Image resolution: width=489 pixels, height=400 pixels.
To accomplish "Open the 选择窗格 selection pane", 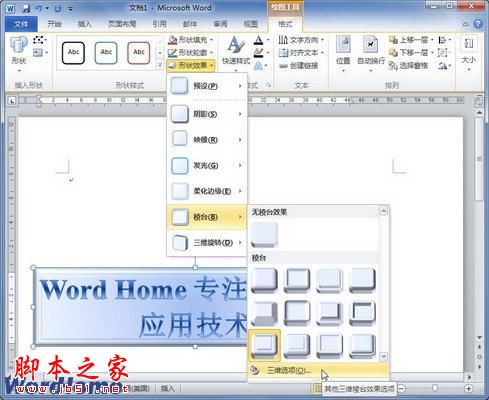I will (409, 66).
